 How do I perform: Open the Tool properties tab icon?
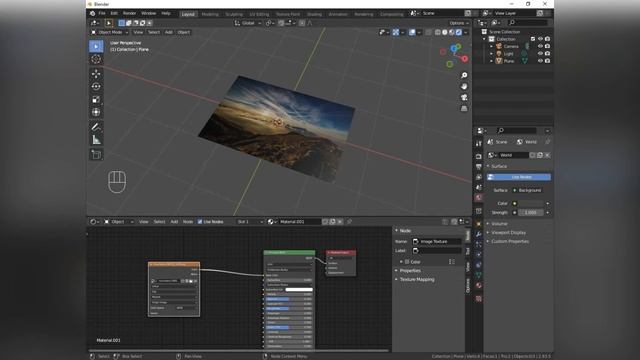pos(479,144)
